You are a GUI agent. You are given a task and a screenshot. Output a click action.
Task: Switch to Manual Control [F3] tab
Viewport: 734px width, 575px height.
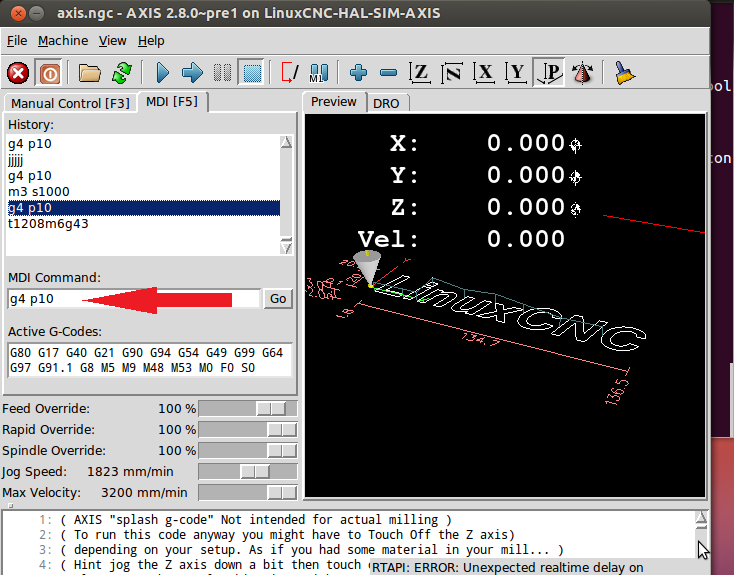pyautogui.click(x=70, y=103)
